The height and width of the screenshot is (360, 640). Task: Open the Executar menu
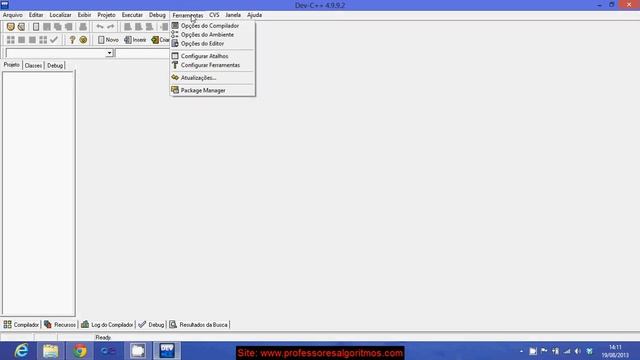coord(132,15)
